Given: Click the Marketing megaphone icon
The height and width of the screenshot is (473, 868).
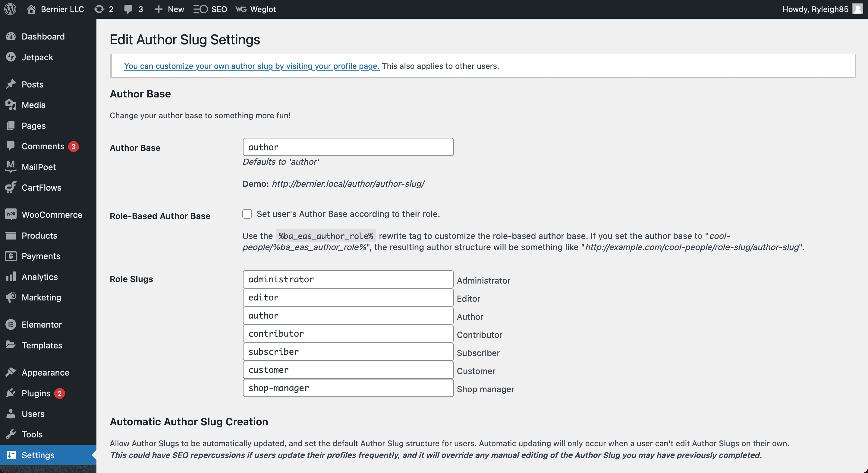Looking at the screenshot, I should coord(11,297).
